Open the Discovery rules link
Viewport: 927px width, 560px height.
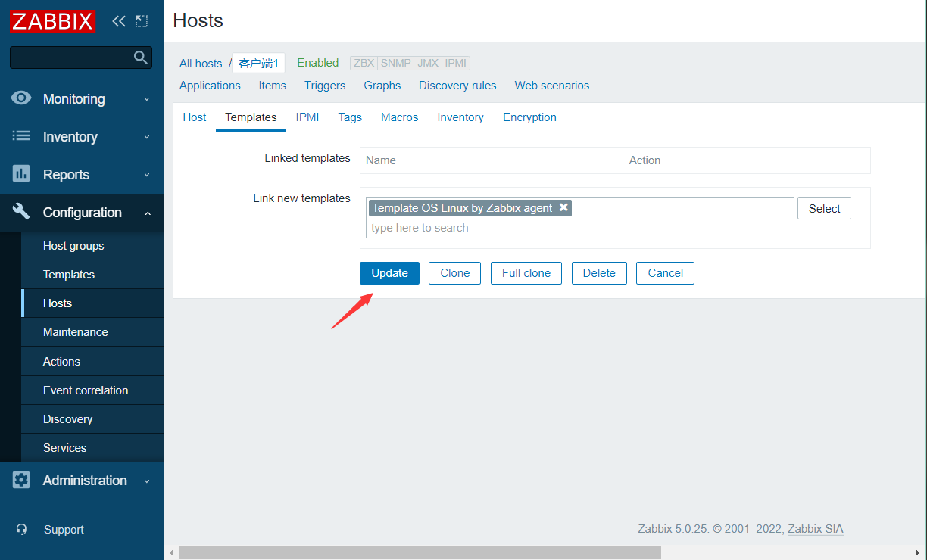click(457, 86)
